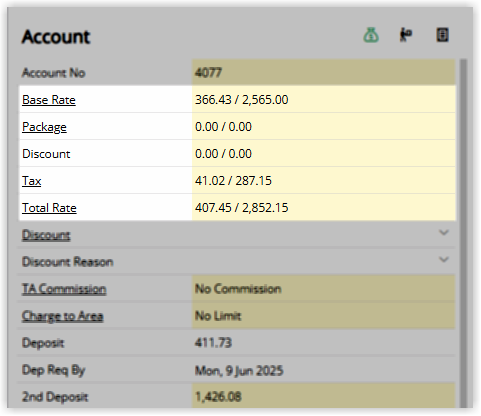Image resolution: width=481 pixels, height=416 pixels.
Task: Click the underlined Discount link
Action: point(46,235)
